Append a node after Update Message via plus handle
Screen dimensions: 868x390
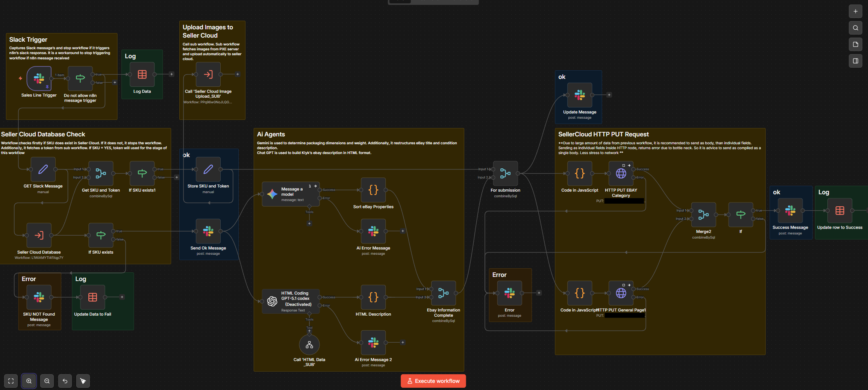point(609,95)
